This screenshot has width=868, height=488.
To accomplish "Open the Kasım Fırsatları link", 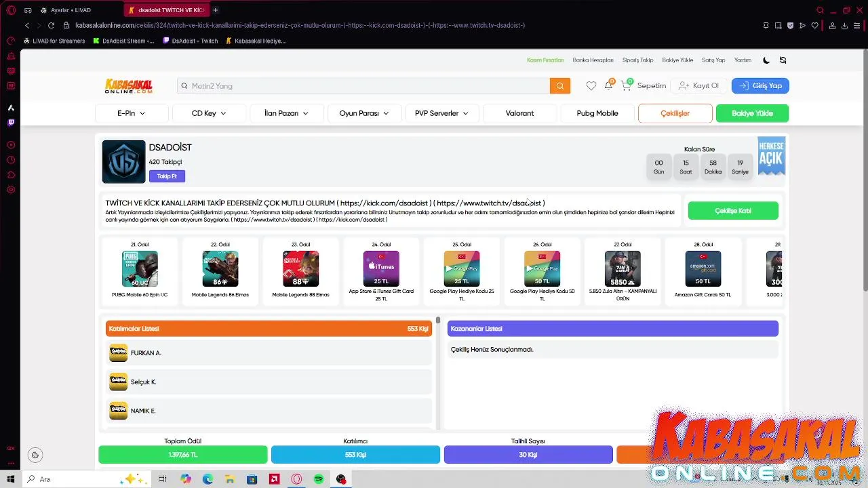I will pyautogui.click(x=545, y=60).
